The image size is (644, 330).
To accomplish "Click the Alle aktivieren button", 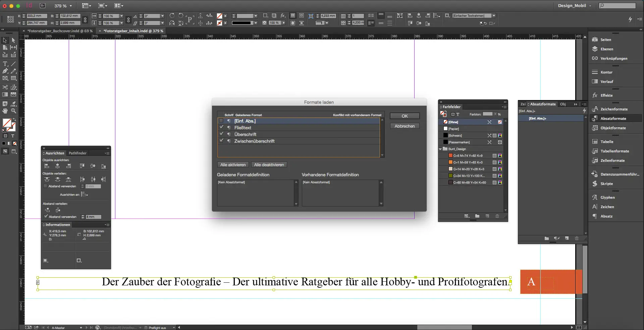I will click(232, 164).
